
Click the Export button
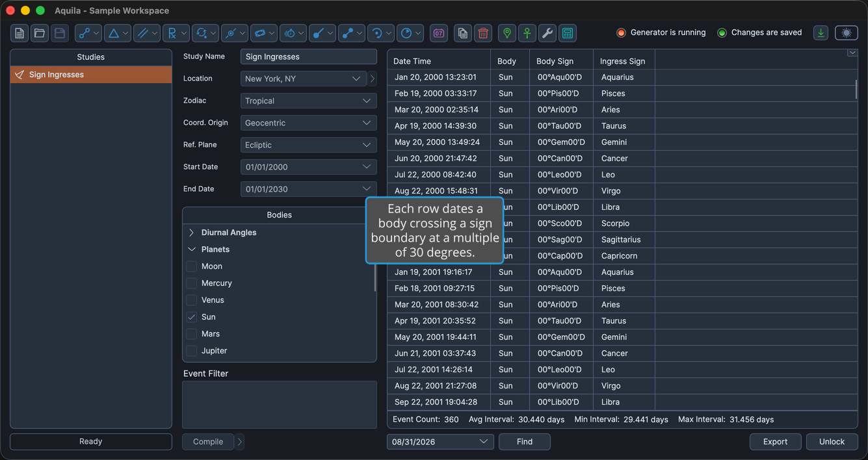tap(776, 442)
